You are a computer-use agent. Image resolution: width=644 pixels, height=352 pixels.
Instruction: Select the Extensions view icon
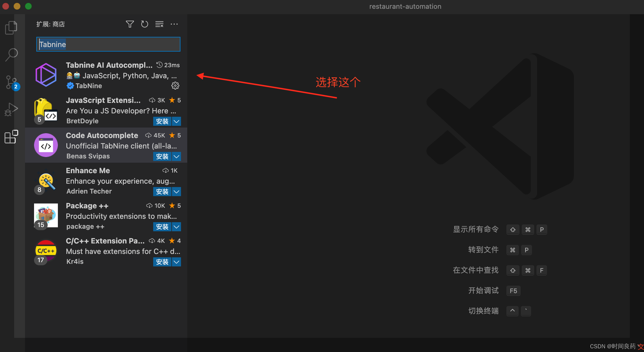[x=11, y=137]
